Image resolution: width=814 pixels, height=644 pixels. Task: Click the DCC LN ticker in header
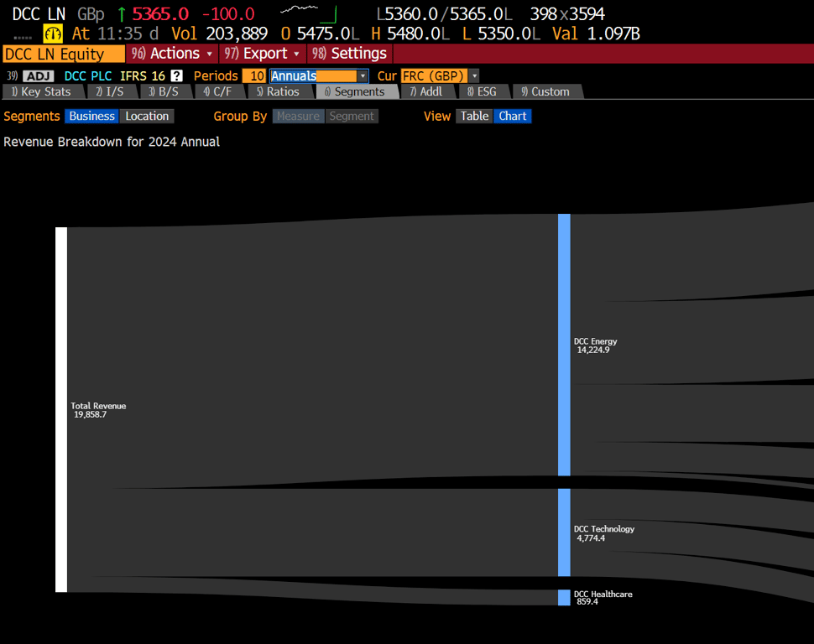click(x=39, y=14)
